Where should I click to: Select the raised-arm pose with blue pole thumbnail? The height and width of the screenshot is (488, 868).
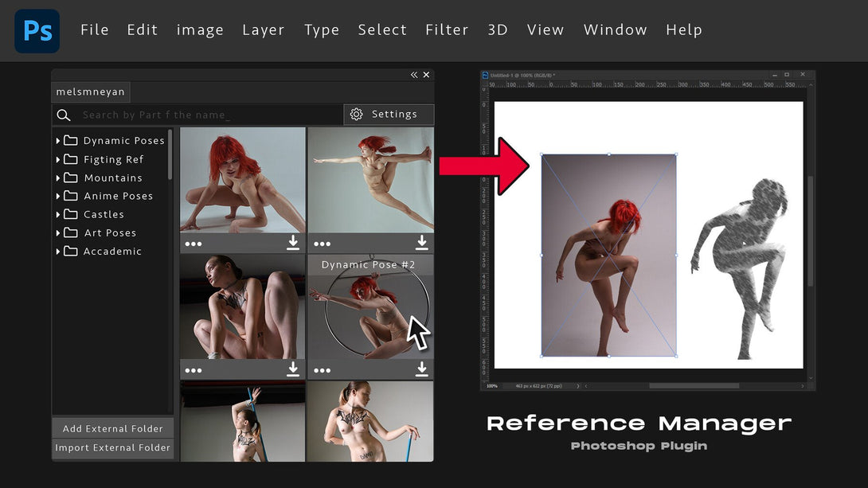point(242,421)
